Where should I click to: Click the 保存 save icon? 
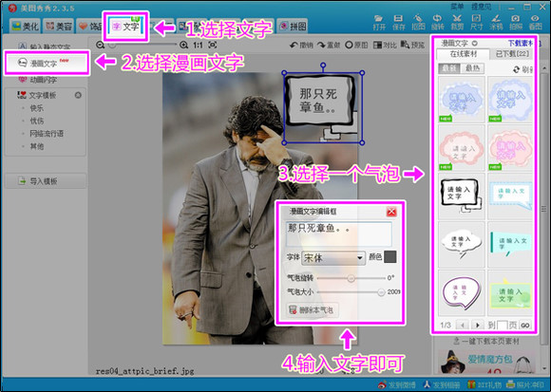[398, 22]
